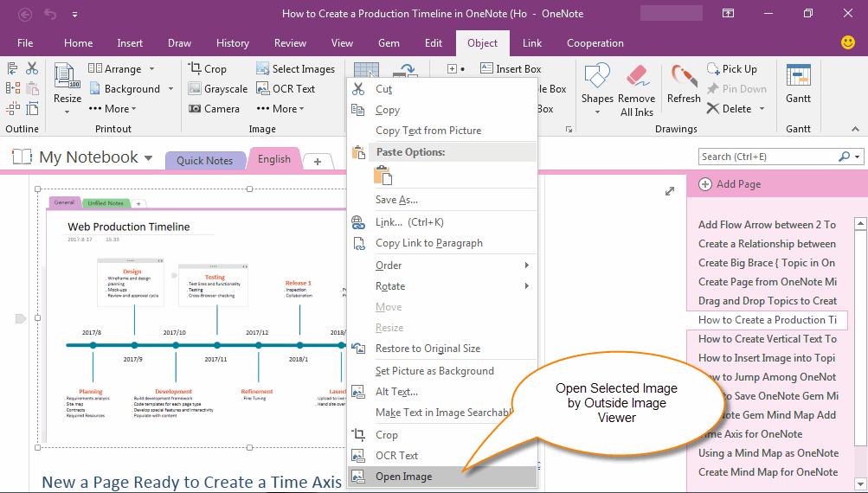Choose Cut from context menu
The height and width of the screenshot is (493, 868).
441,89
